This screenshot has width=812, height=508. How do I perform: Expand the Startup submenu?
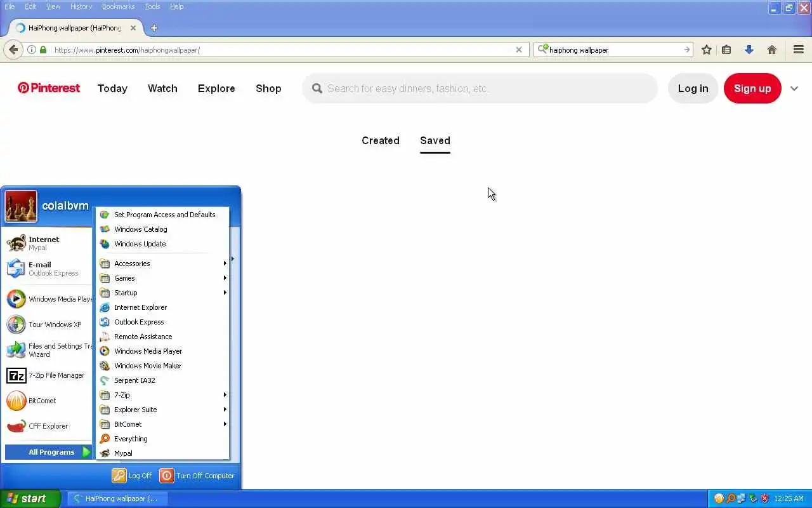click(163, 293)
